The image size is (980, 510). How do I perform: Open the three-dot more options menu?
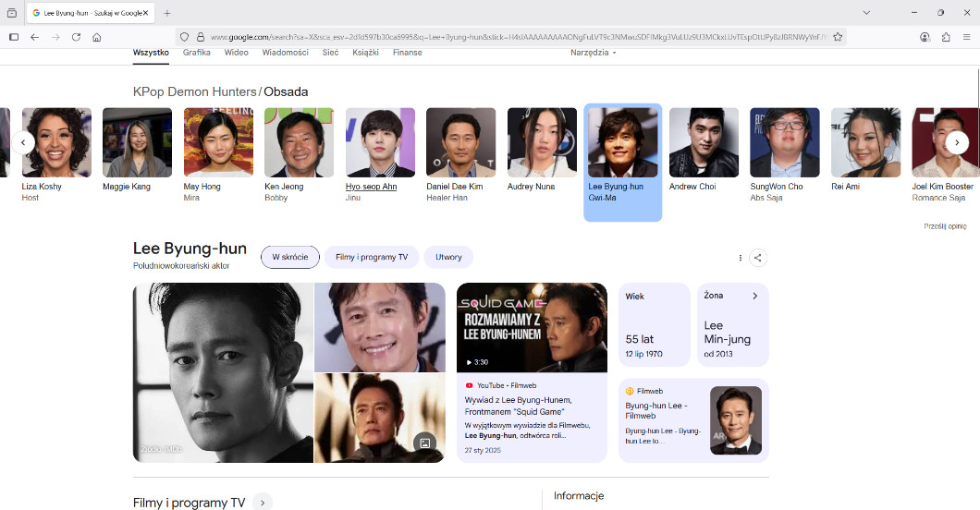741,258
